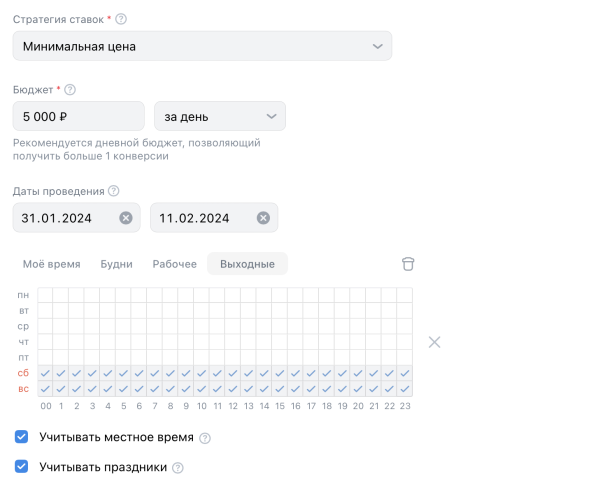
Task: Clear the start date 31.01.2024
Action: (x=126, y=218)
